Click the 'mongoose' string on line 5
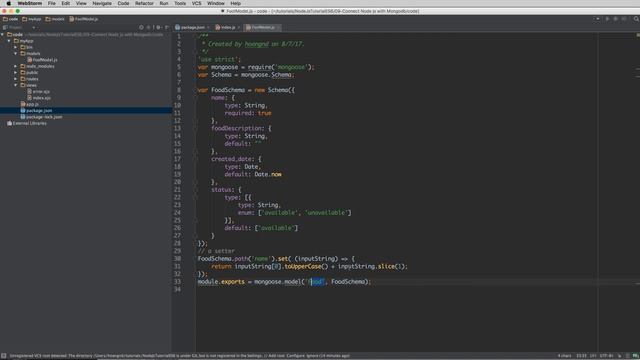This screenshot has width=640, height=360. [x=291, y=67]
